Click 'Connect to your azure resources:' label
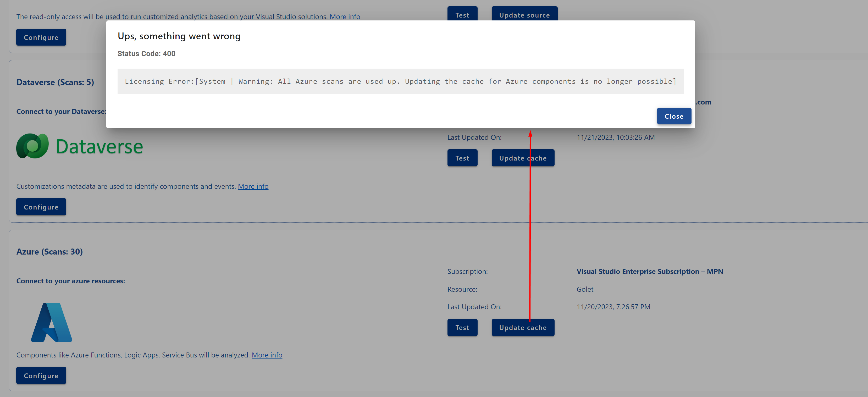 tap(71, 281)
